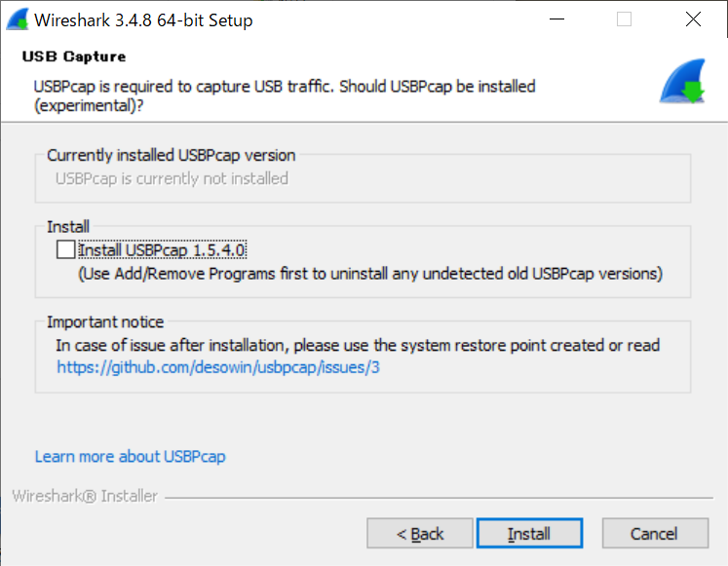Screen dimensions: 728x566
Task: Click the 'Install USBPcap 1.5.4.0' checkbox label
Action: 162,250
